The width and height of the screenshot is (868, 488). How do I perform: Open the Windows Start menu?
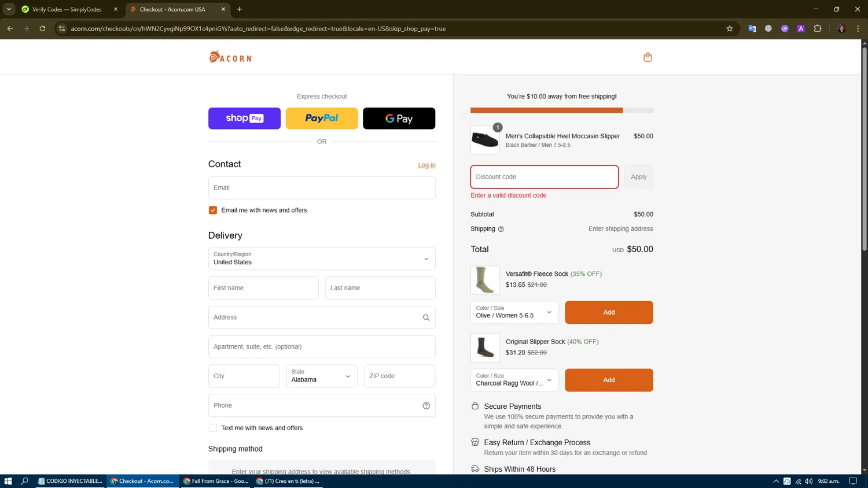(x=8, y=481)
